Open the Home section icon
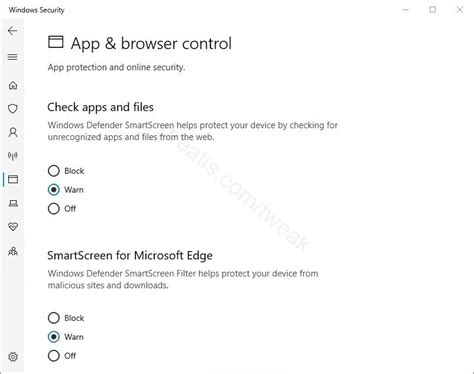The image size is (474, 374). point(13,85)
